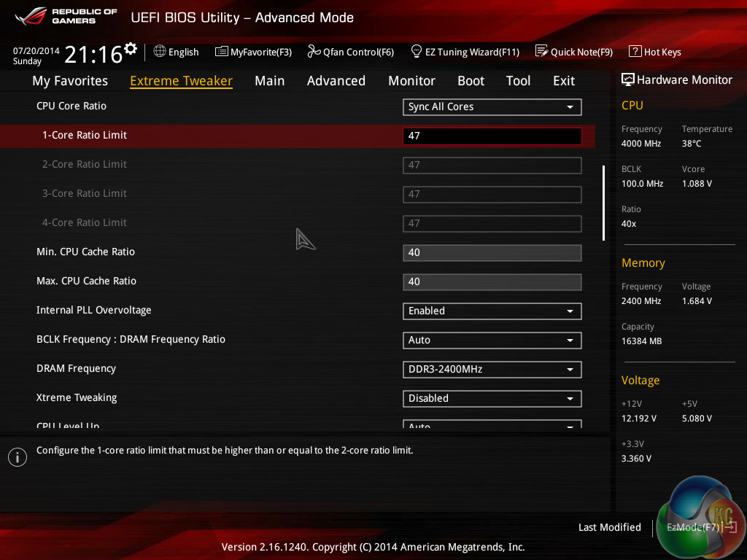The width and height of the screenshot is (747, 560).
Task: Click the CPU Core Ratio label
Action: click(x=71, y=106)
